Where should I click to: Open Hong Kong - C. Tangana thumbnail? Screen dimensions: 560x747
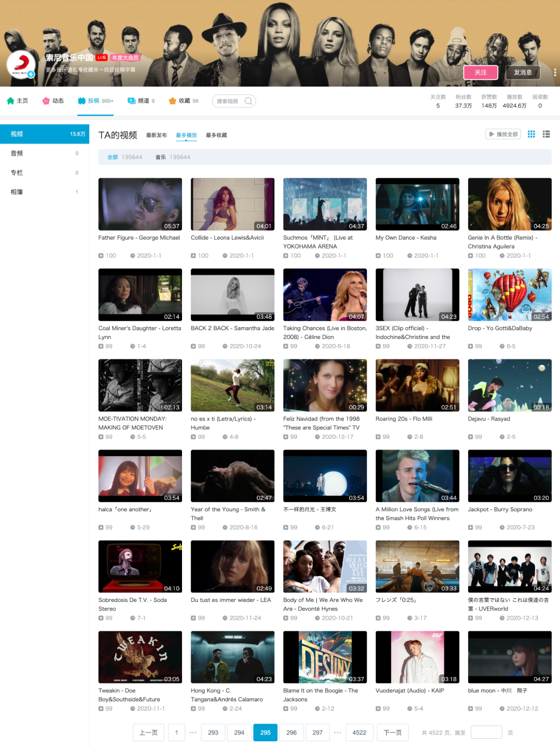click(x=232, y=657)
